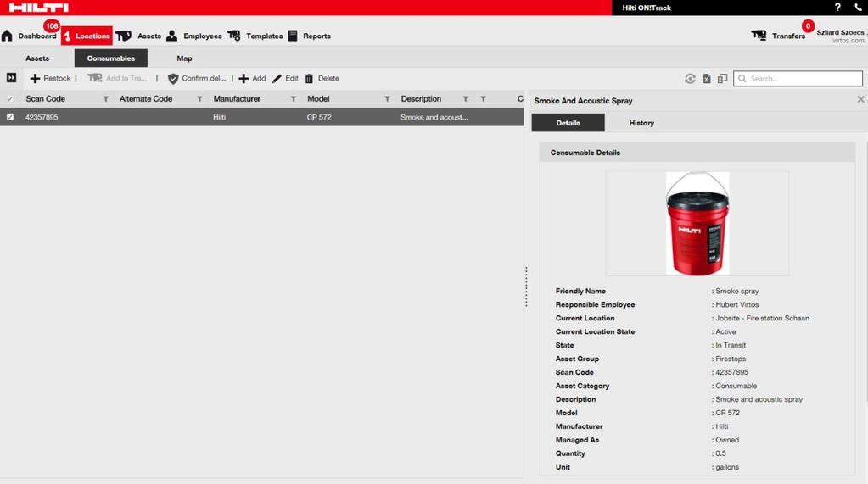868x484 pixels.
Task: Click the Restock button
Action: coord(50,79)
